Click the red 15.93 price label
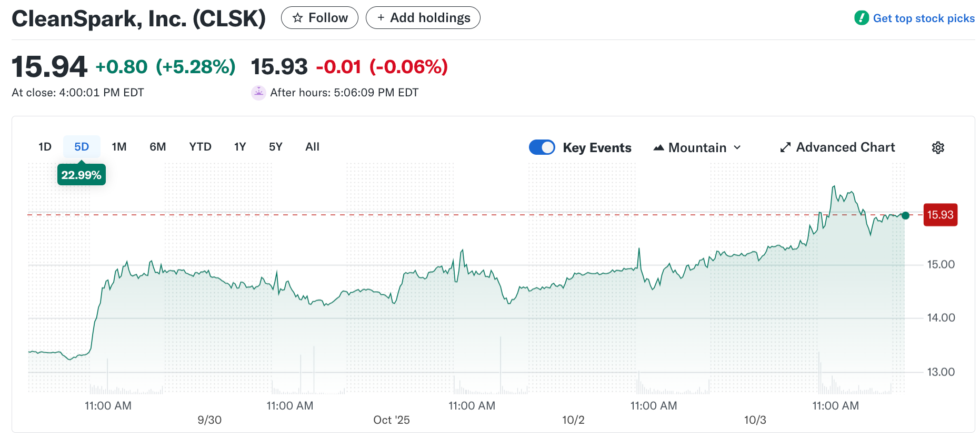The height and width of the screenshot is (438, 980). click(x=940, y=215)
